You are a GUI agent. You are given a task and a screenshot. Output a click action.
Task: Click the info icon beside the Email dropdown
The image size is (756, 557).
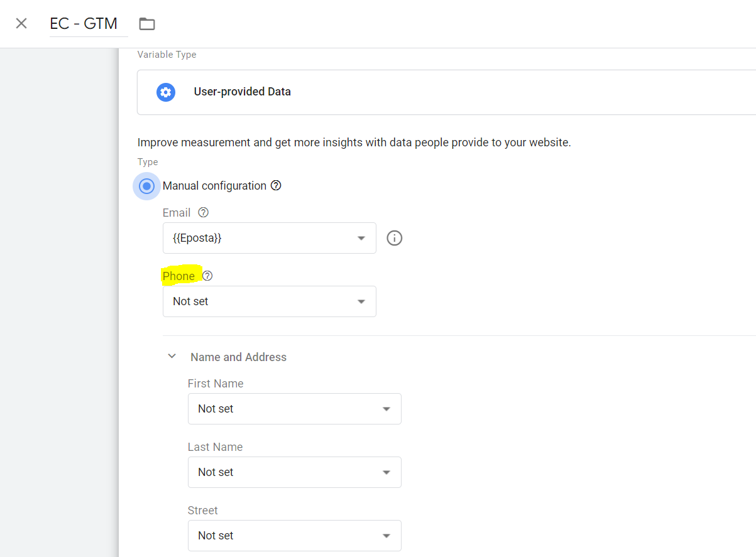(394, 239)
